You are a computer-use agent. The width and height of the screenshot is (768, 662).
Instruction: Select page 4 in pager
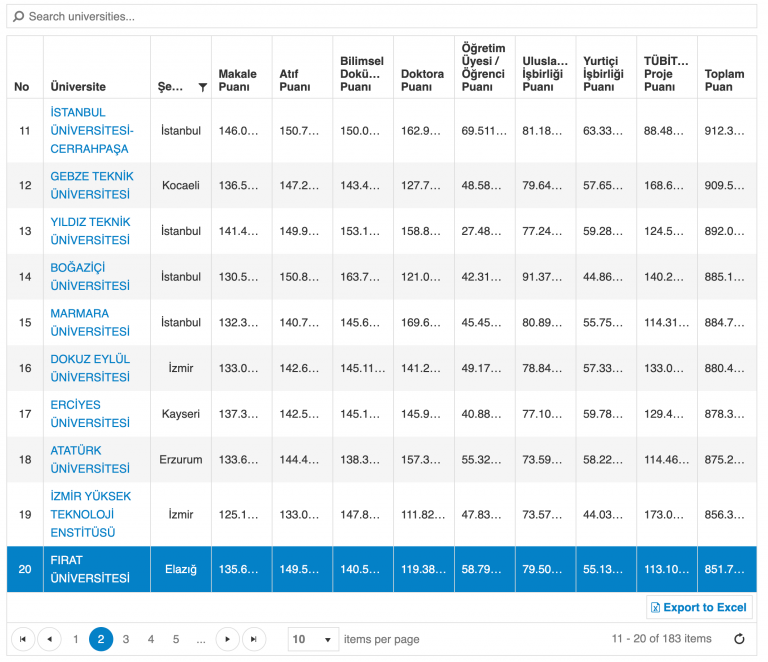tap(151, 639)
